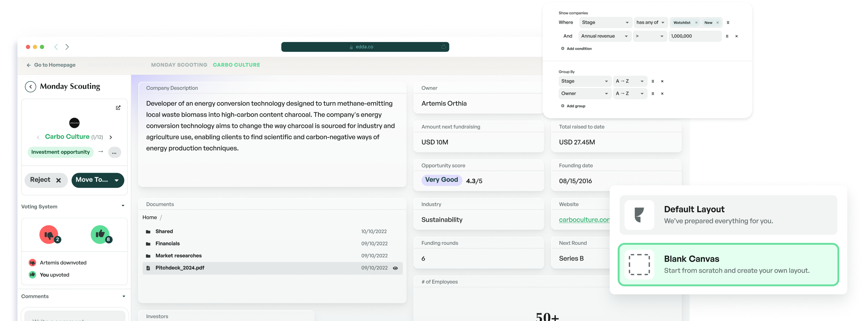Image resolution: width=868 pixels, height=321 pixels.
Task: Open the Group By Owner dropdown
Action: 585,93
